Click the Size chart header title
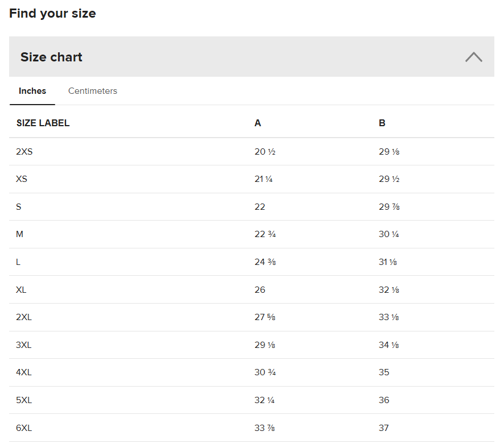 tap(52, 57)
